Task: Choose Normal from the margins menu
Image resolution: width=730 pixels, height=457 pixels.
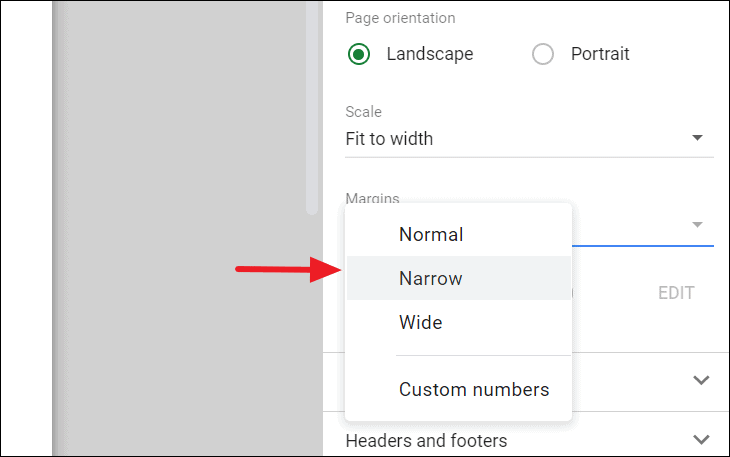Action: click(431, 235)
